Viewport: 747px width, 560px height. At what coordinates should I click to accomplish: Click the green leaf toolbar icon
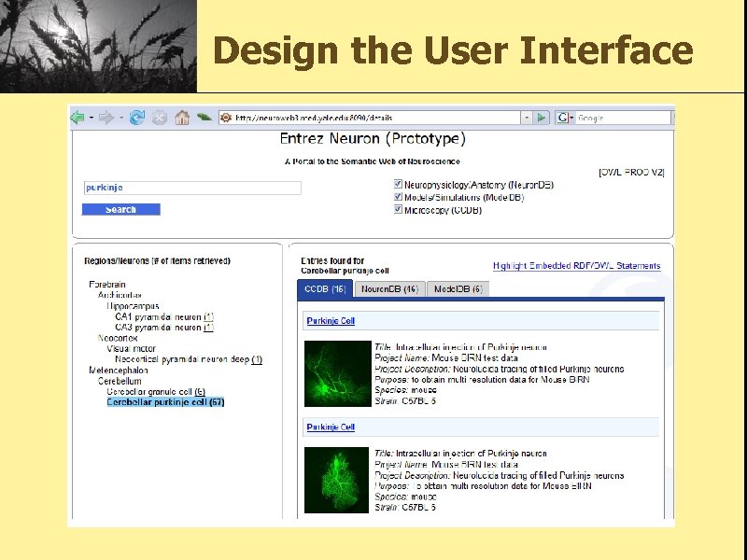click(x=204, y=117)
